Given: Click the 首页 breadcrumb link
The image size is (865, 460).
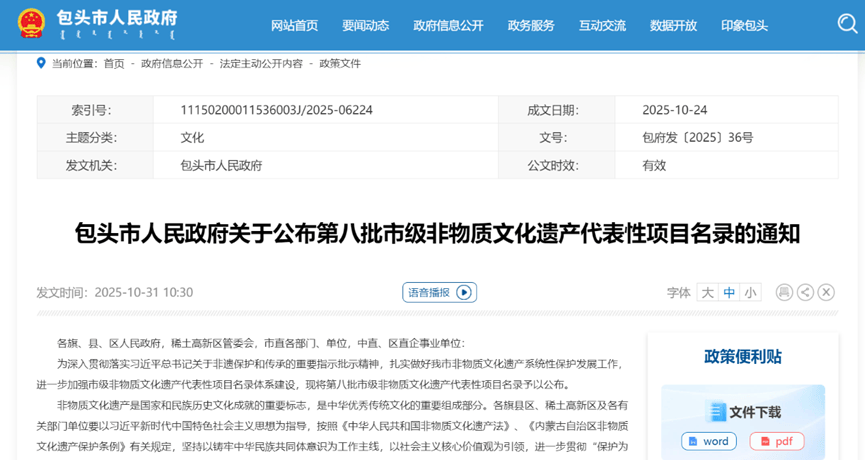Looking at the screenshot, I should 114,63.
